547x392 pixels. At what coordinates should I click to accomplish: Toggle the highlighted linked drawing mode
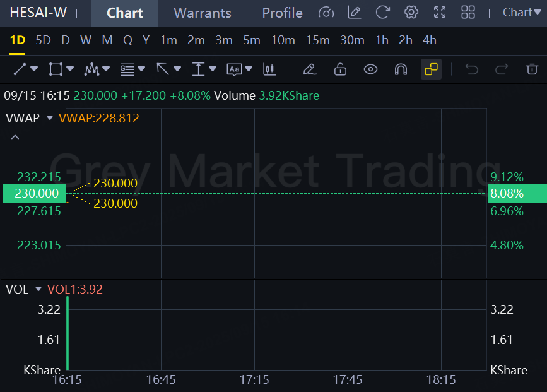(x=431, y=69)
